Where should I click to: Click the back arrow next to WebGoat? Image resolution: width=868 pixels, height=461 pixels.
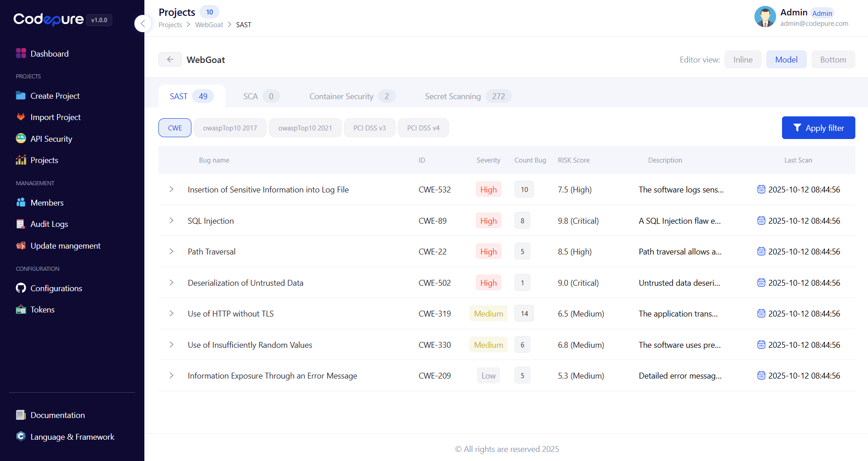click(170, 59)
